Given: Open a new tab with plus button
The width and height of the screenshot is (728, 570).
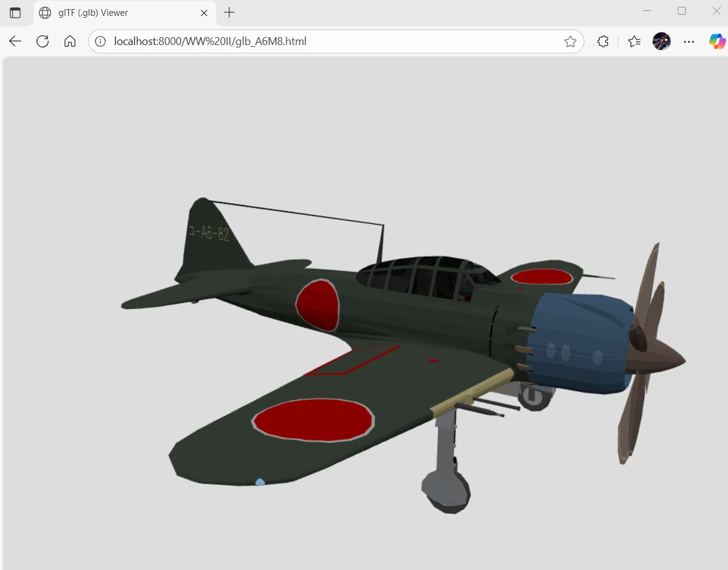Looking at the screenshot, I should tap(229, 13).
